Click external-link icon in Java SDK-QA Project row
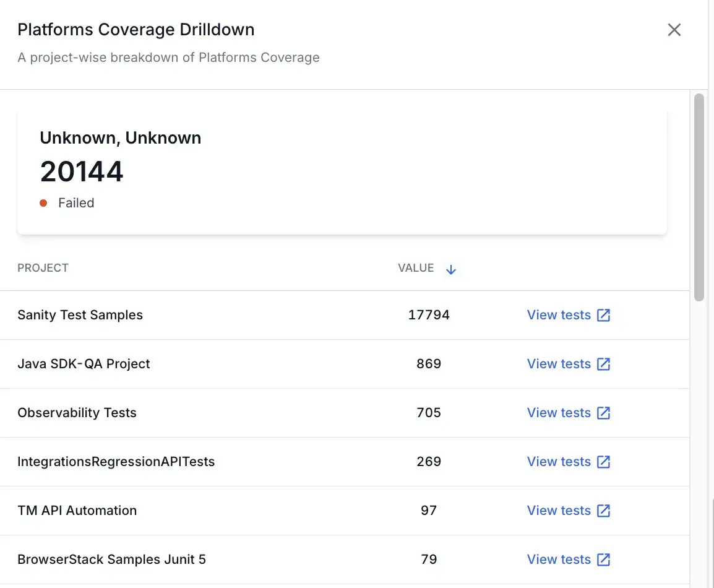Screen dimensions: 714x588 pos(603,364)
